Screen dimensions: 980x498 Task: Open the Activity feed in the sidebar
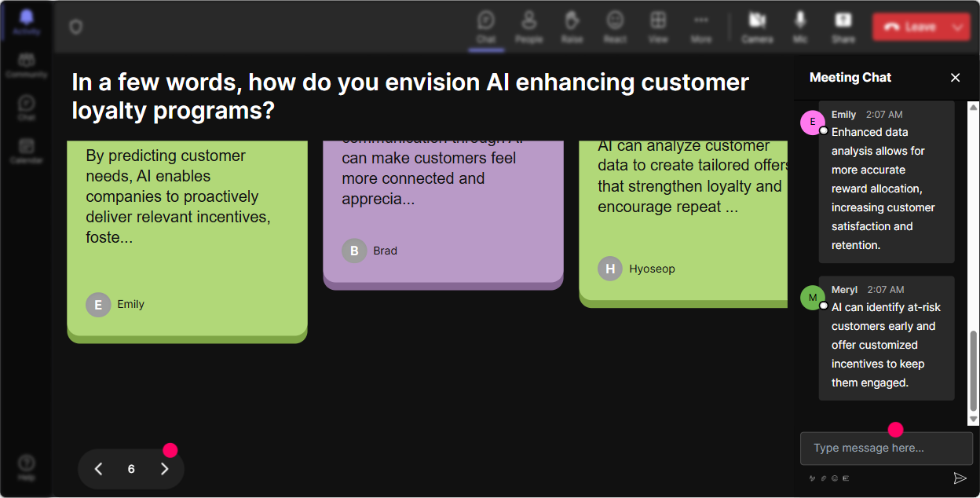tap(26, 22)
